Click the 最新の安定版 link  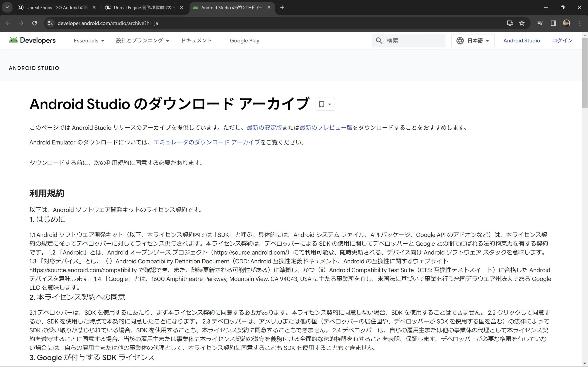[264, 128]
